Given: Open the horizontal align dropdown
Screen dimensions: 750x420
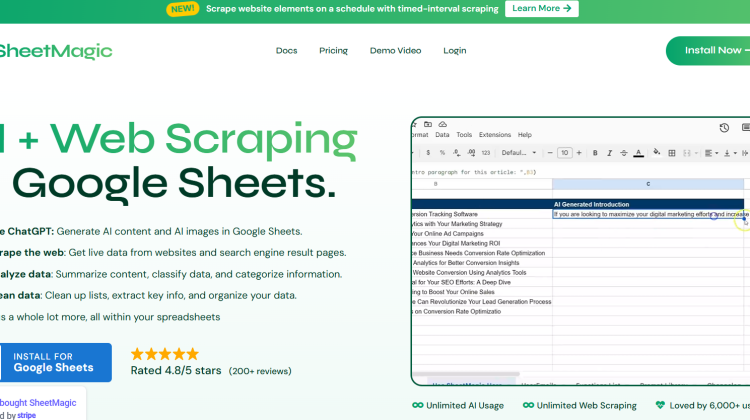Looking at the screenshot, I should pos(711,153).
